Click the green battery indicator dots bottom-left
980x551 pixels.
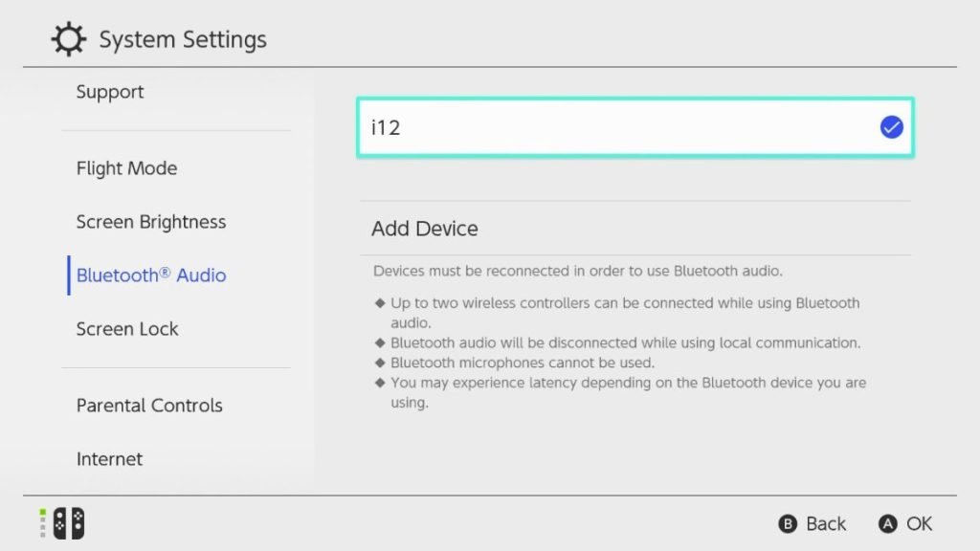click(43, 522)
